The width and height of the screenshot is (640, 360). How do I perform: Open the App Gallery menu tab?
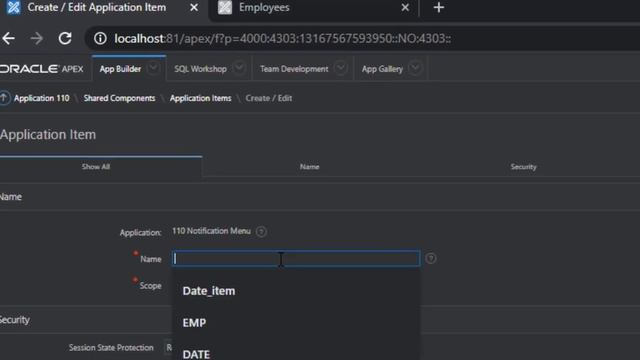click(x=382, y=69)
